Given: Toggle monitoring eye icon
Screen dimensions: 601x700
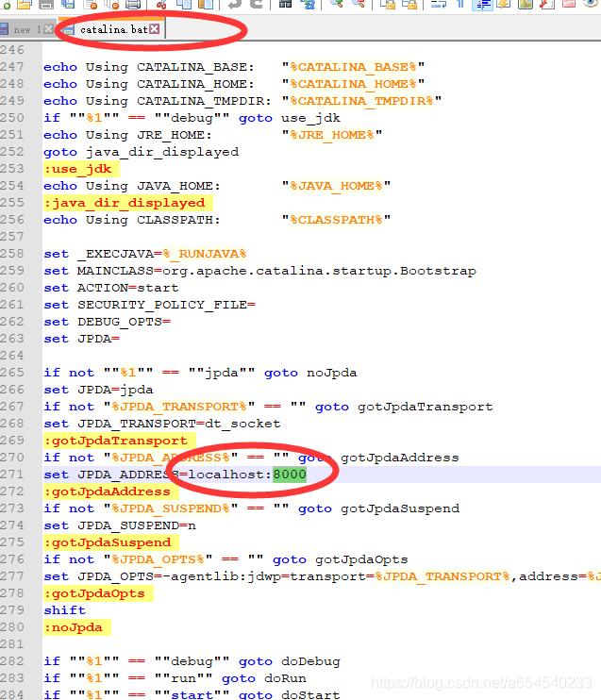Looking at the screenshot, I should click(x=591, y=5).
